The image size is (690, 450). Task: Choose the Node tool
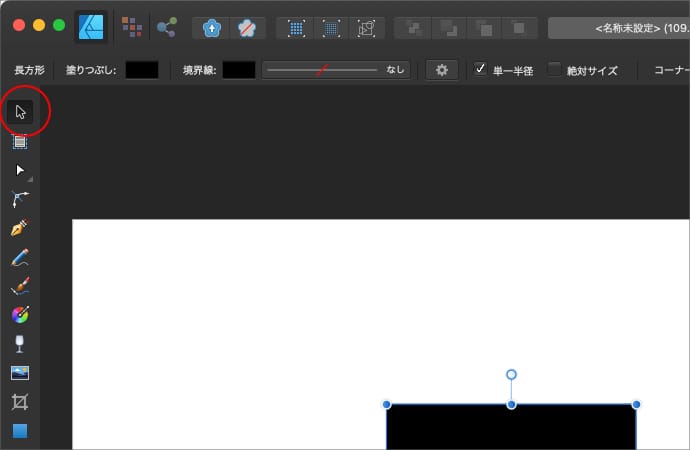20,171
